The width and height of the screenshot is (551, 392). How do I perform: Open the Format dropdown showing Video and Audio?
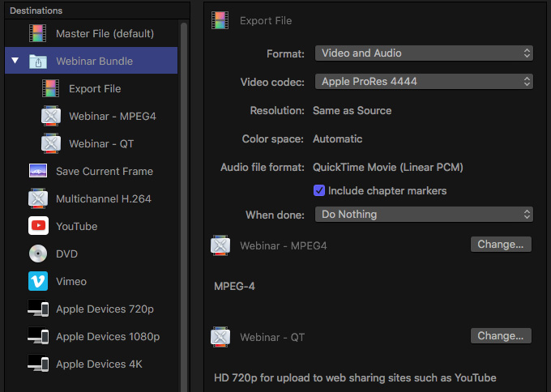click(424, 53)
